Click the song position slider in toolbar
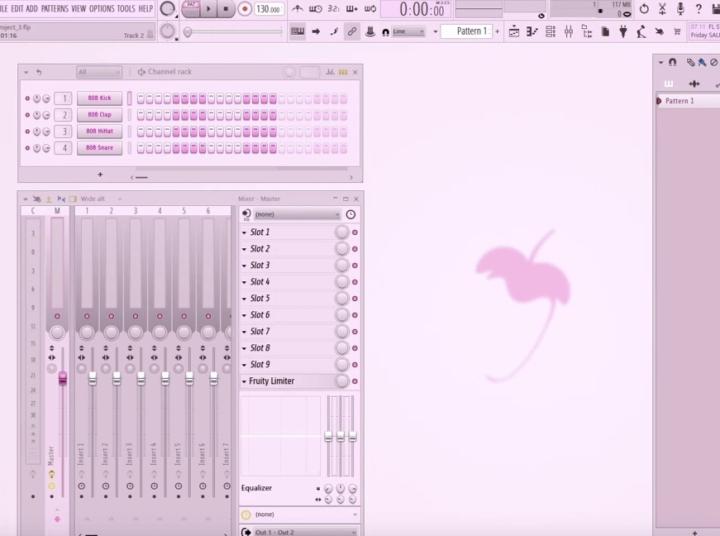 [x=233, y=32]
